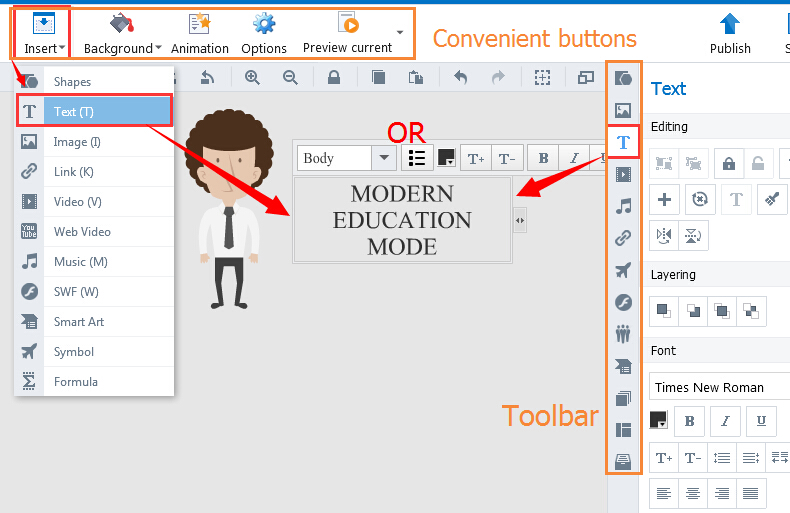Select Formula menu entry

(94, 381)
